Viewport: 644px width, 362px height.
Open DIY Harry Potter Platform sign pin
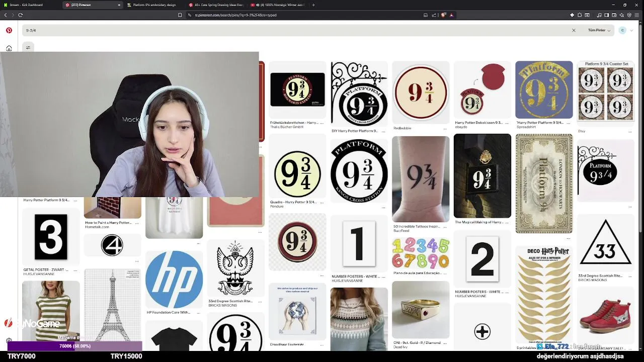tap(359, 94)
